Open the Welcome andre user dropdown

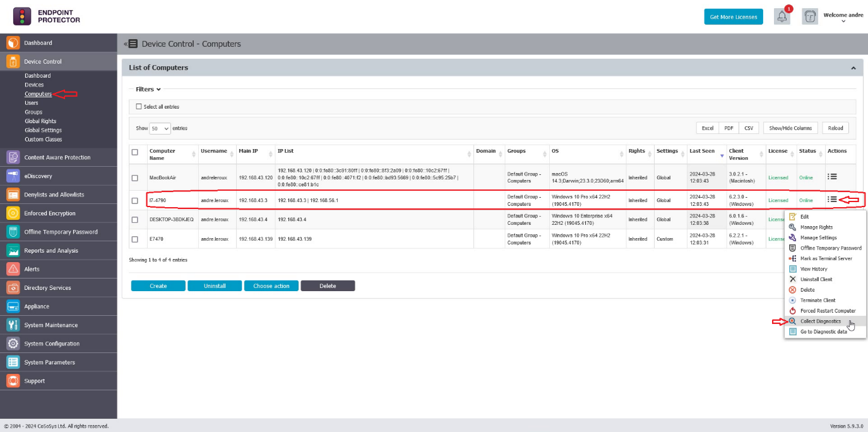pos(843,18)
